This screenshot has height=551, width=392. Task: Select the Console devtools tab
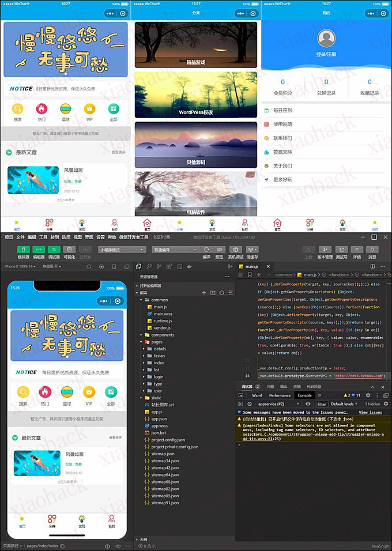(x=304, y=395)
